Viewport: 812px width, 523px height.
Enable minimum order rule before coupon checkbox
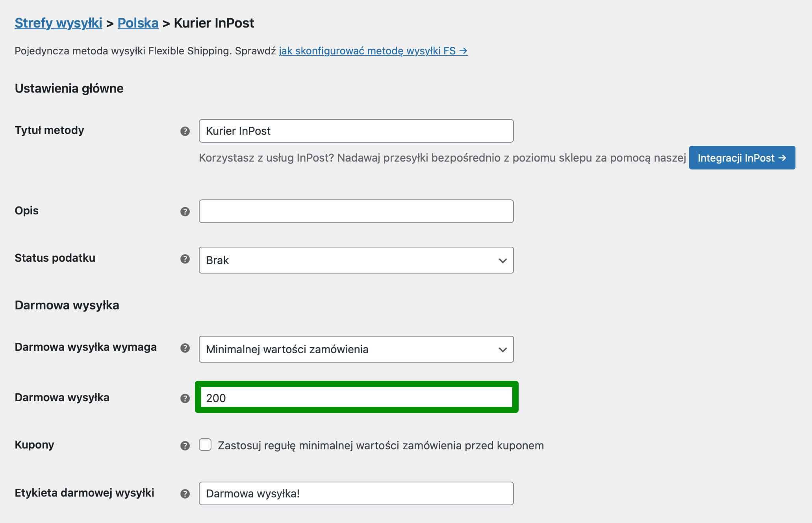(x=205, y=445)
